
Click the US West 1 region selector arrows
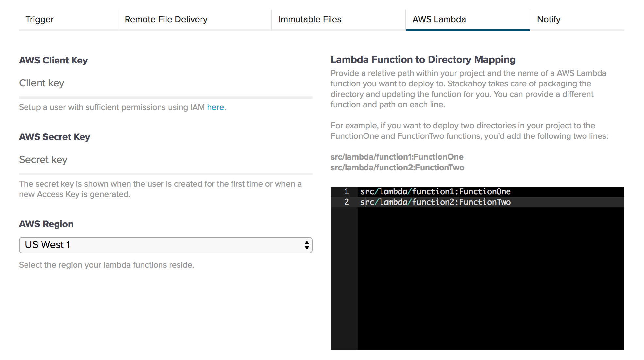tap(306, 245)
